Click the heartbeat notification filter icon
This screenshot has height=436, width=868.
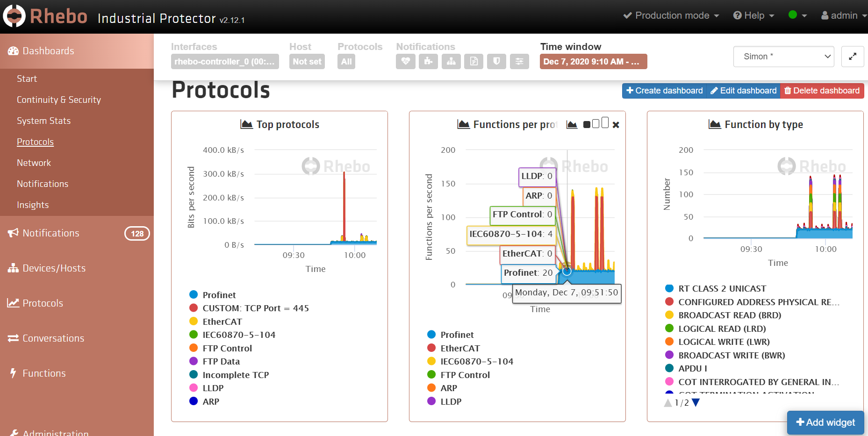click(x=405, y=61)
